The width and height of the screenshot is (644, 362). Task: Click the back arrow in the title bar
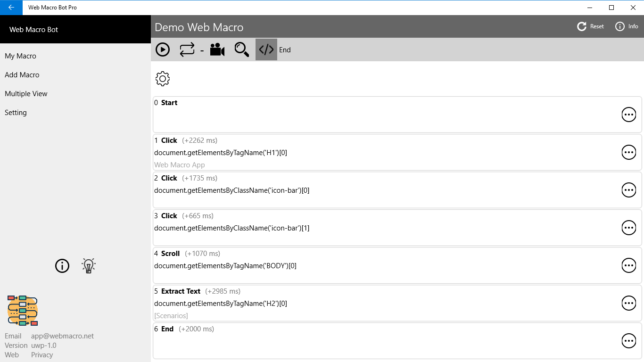tap(11, 7)
